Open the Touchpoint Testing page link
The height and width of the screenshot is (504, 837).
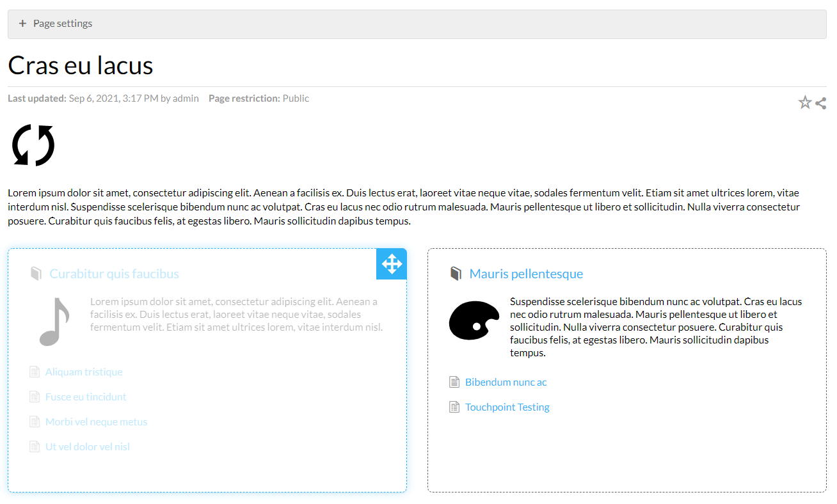[x=507, y=407]
